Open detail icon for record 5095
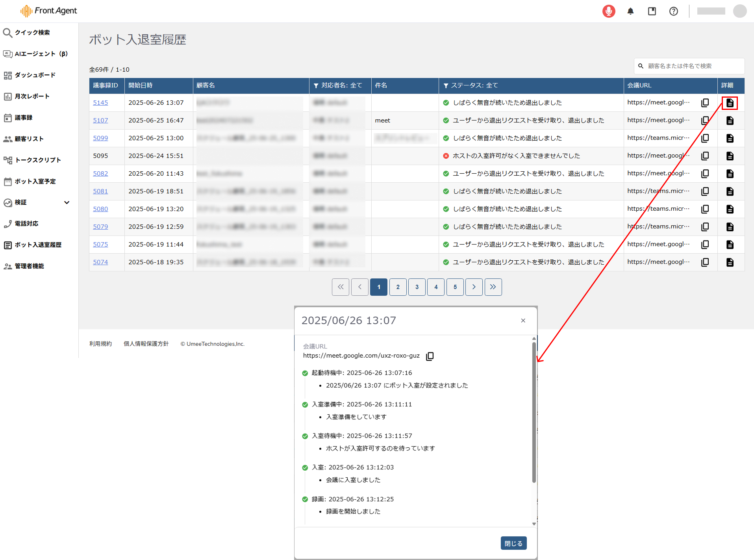 [730, 156]
